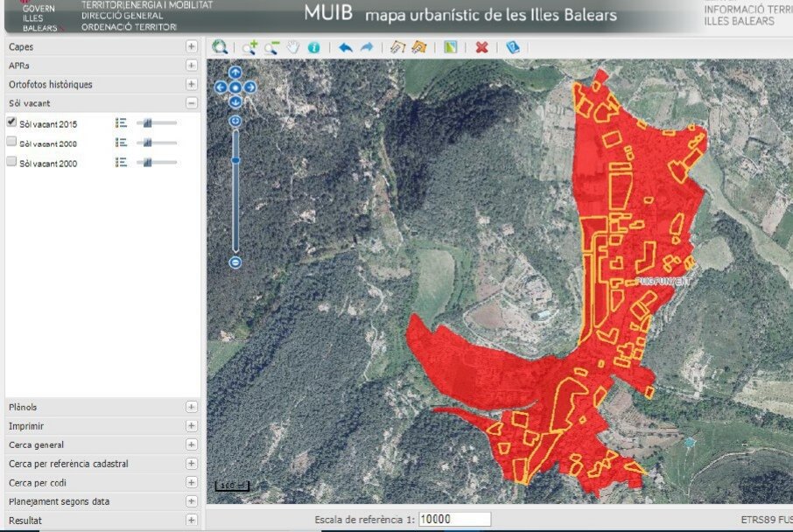Viewport: 793px width, 532px height.
Task: Enable the Sòl vacant 2000 layer
Action: click(11, 161)
